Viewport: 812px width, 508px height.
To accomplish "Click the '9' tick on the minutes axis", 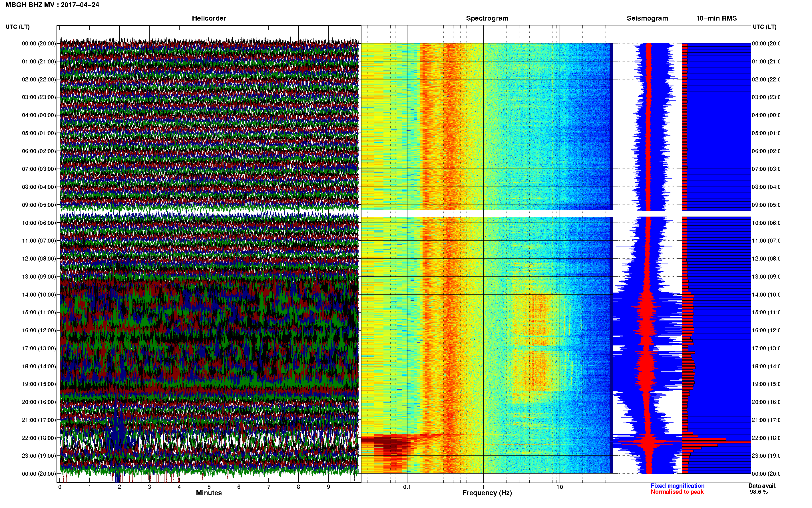I will tap(328, 487).
